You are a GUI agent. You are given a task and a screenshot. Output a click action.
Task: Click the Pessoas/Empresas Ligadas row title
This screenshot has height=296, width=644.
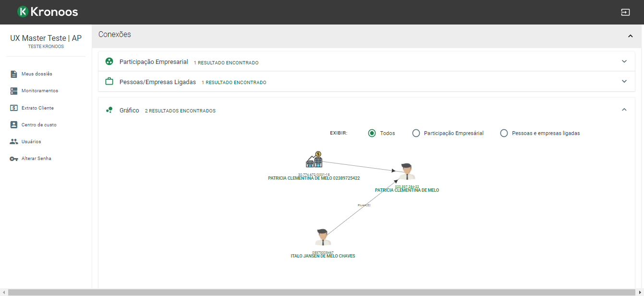click(x=158, y=82)
